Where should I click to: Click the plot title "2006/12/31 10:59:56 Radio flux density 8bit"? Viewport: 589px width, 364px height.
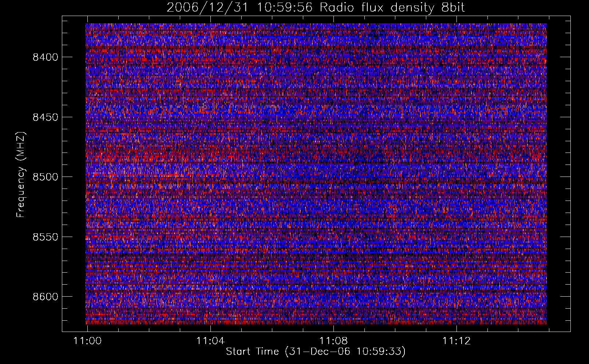316,7
